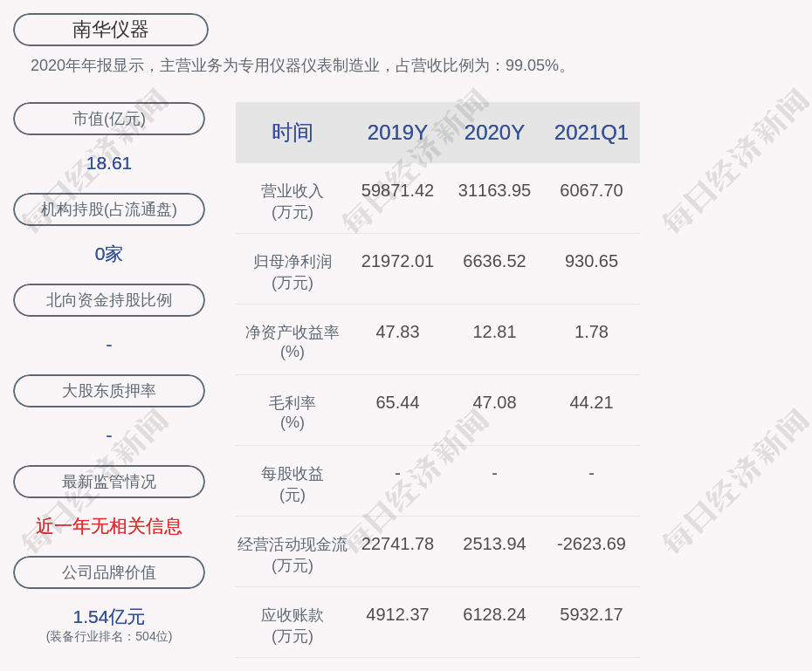Click the 机构持股(占流通盘) pill

(109, 209)
